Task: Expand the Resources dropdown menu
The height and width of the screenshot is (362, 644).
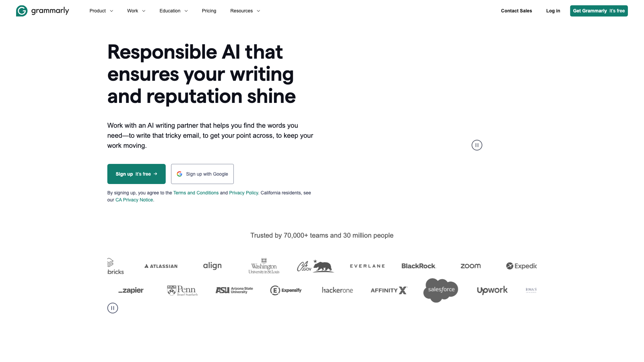Action: [x=245, y=11]
